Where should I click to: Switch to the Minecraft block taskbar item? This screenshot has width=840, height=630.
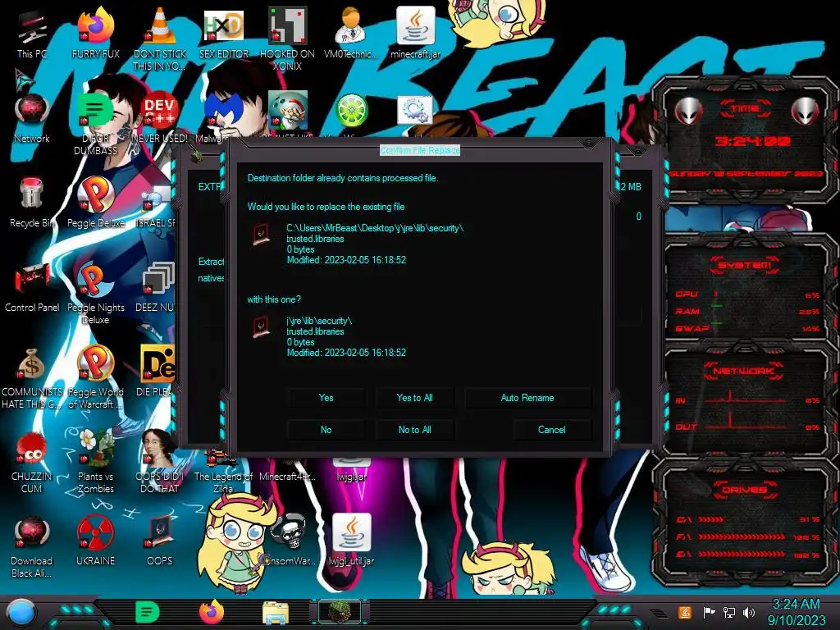[340, 612]
